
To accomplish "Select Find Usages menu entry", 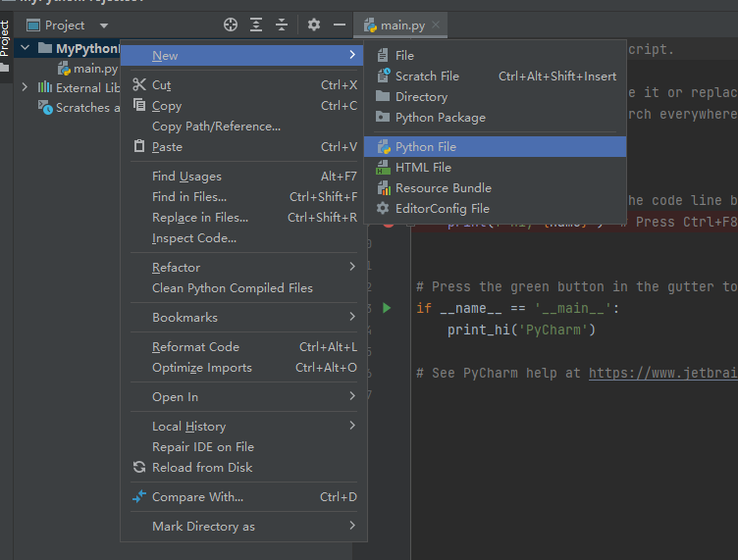I will [243, 177].
